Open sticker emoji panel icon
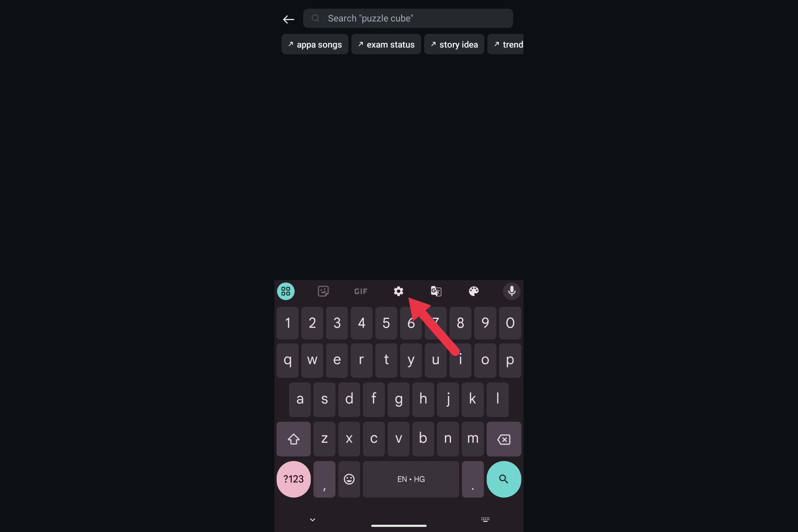The width and height of the screenshot is (798, 532). 323,291
